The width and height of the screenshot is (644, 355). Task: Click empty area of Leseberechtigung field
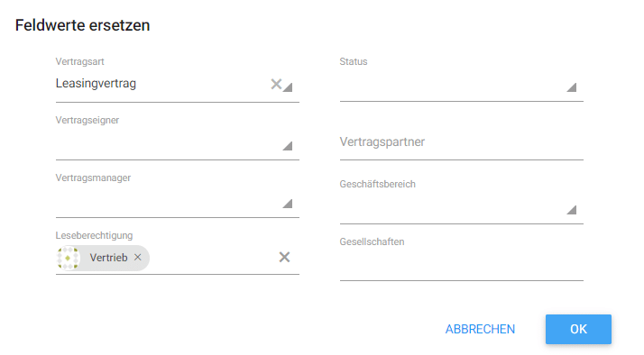[x=214, y=258]
